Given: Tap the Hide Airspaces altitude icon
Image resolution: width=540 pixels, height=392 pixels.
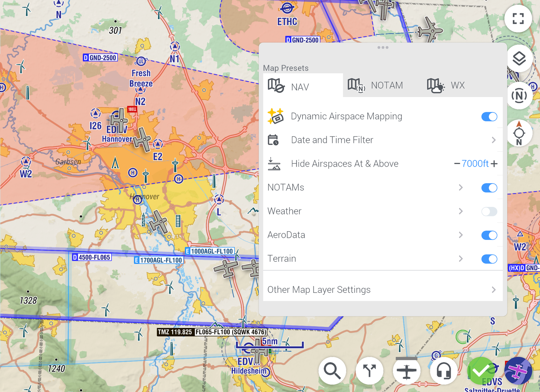Looking at the screenshot, I should coord(274,164).
